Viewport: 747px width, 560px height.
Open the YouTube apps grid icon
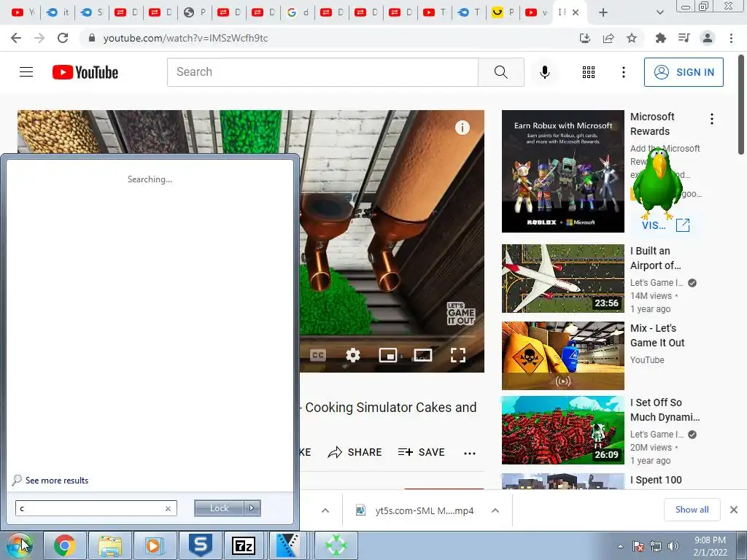[x=589, y=72]
